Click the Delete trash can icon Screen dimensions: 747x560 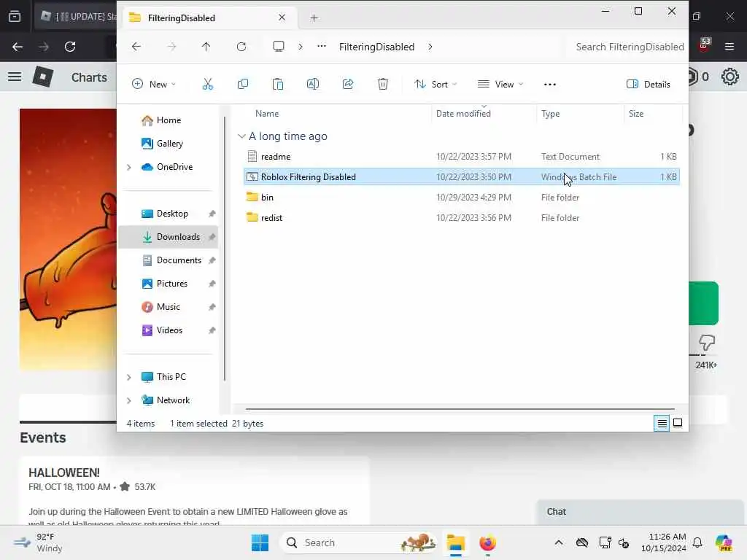pos(382,85)
